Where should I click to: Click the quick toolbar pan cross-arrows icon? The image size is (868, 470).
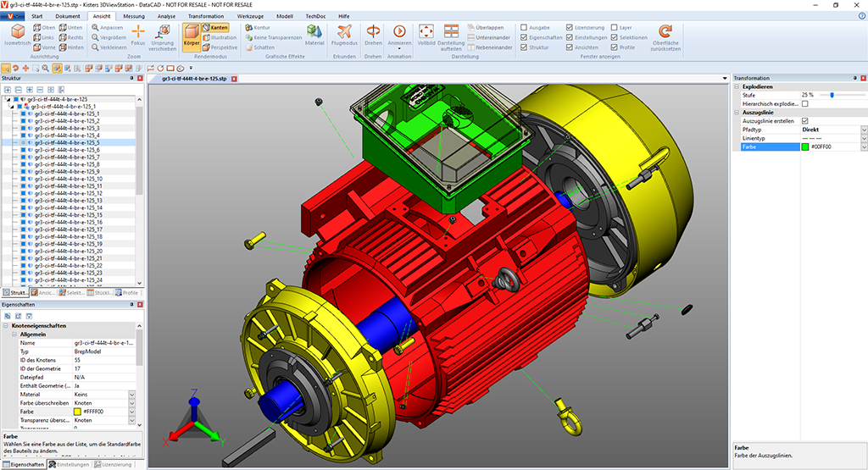pyautogui.click(x=25, y=69)
